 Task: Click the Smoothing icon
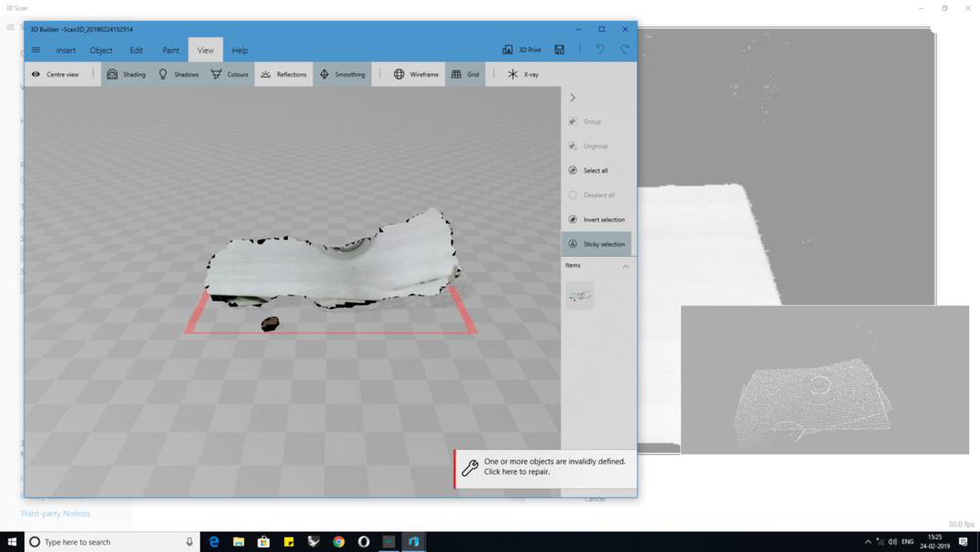[x=324, y=75]
